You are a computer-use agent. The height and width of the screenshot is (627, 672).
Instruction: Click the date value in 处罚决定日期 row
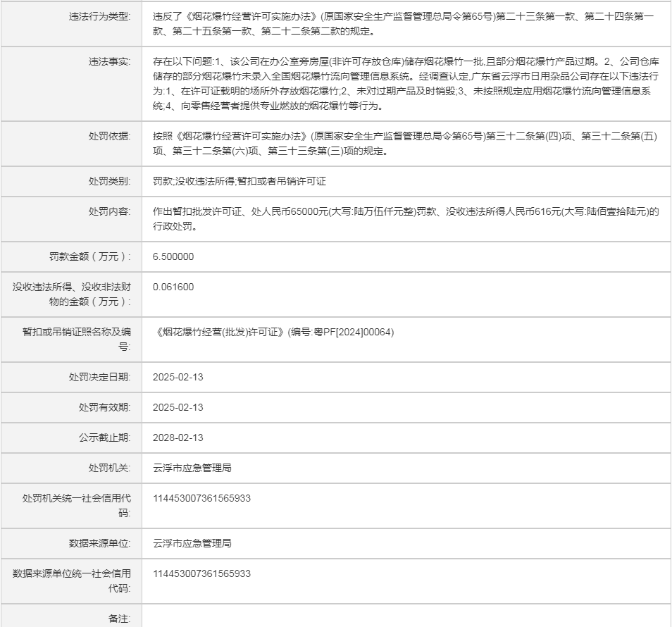pyautogui.click(x=178, y=378)
